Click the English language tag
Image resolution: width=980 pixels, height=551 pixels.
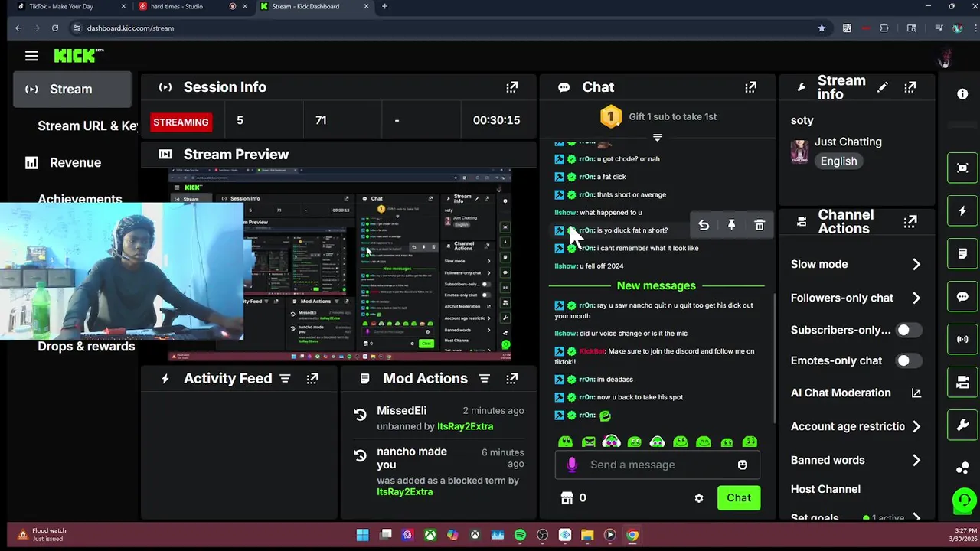838,161
